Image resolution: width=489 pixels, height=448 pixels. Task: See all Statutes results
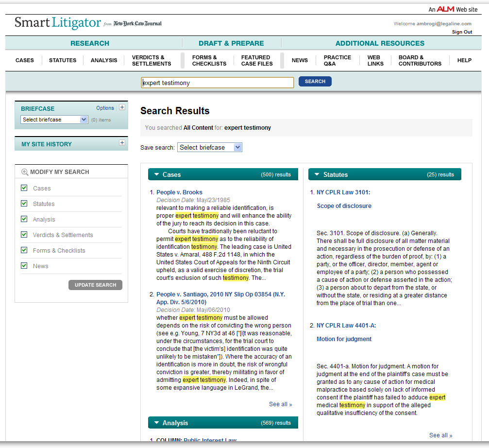440,435
